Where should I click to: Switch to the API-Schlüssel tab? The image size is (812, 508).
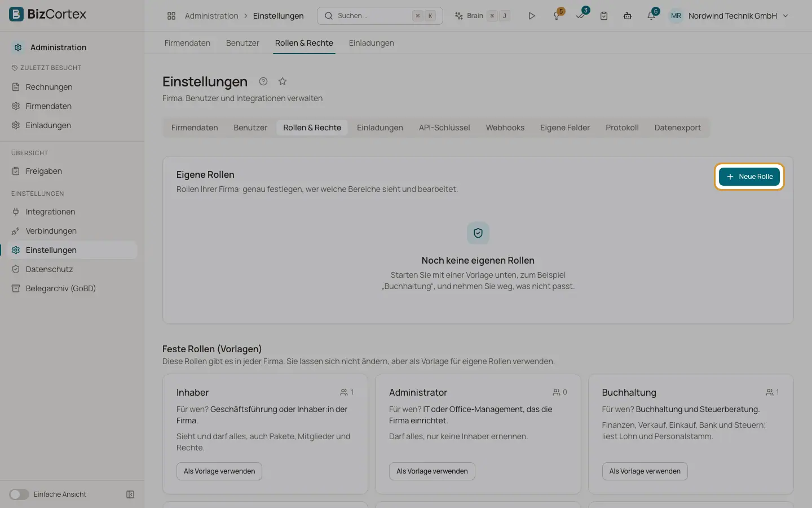click(x=444, y=128)
